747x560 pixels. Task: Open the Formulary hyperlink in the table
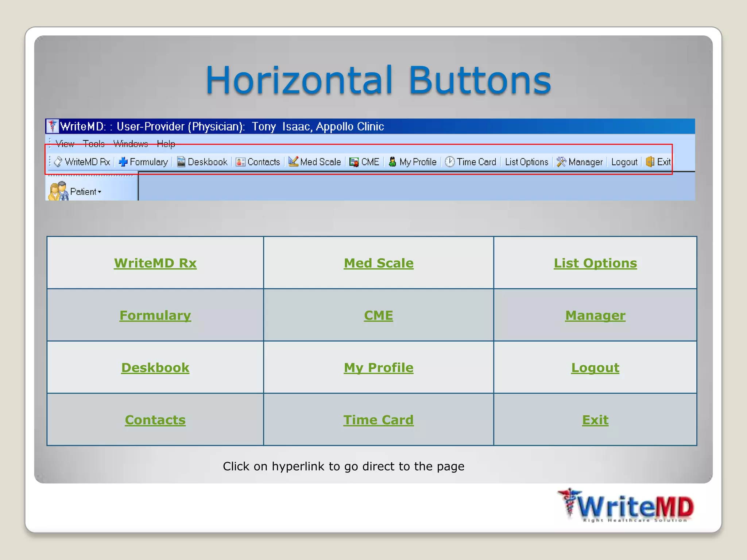coord(155,315)
